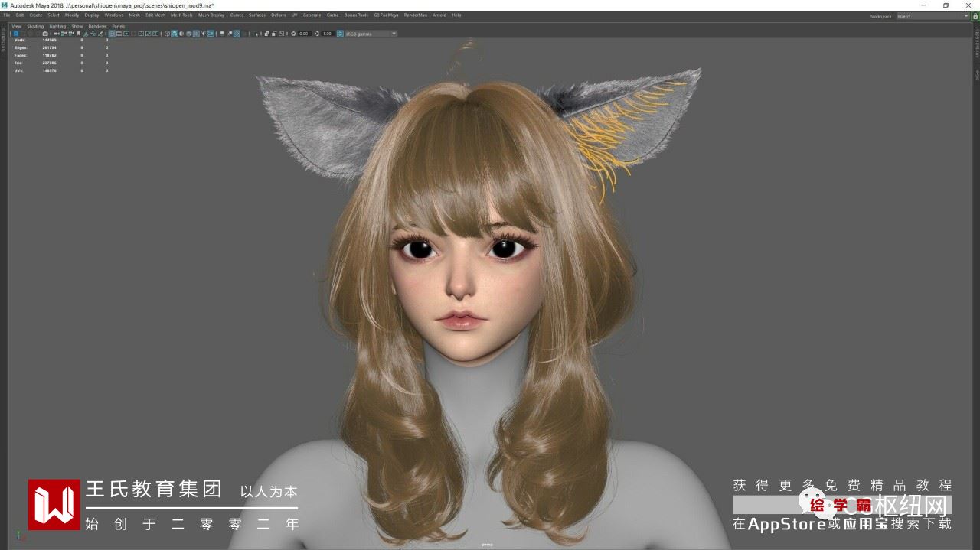Open the Deform menu

tap(278, 15)
